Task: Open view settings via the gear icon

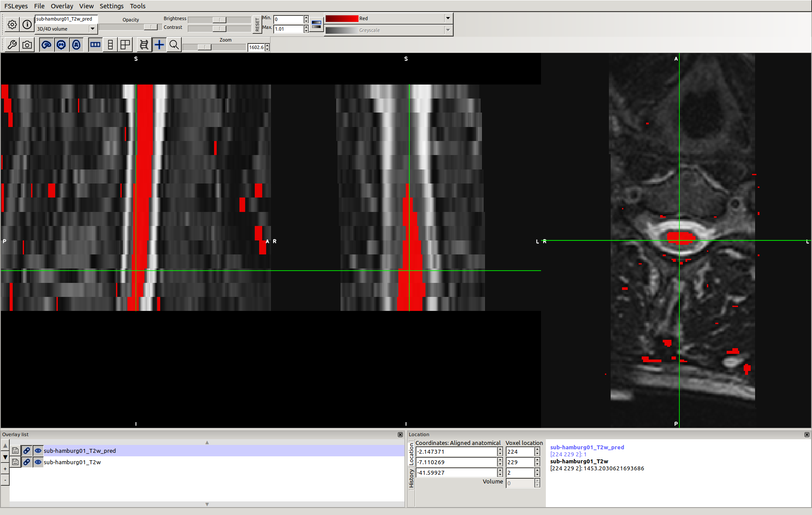Action: tap(12, 25)
